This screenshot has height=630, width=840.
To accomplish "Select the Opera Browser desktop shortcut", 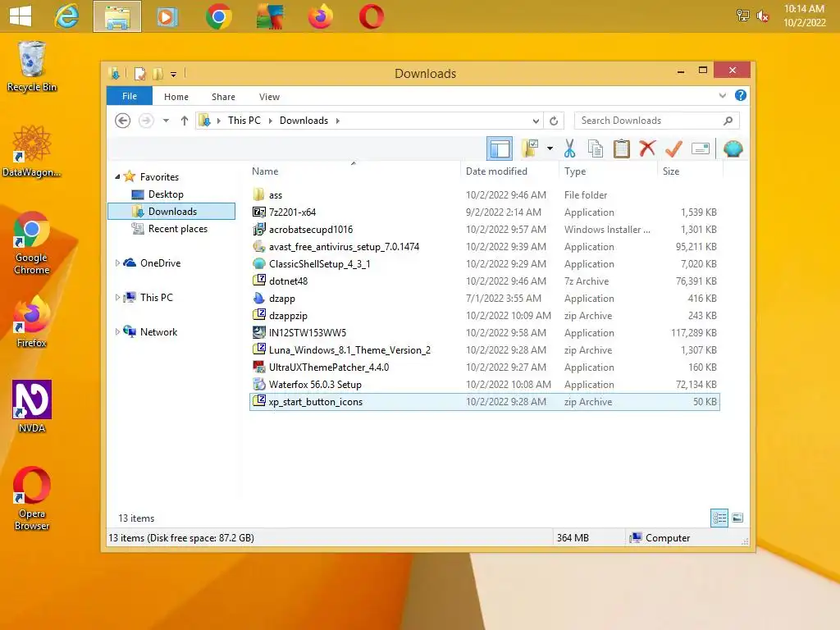I will click(32, 498).
